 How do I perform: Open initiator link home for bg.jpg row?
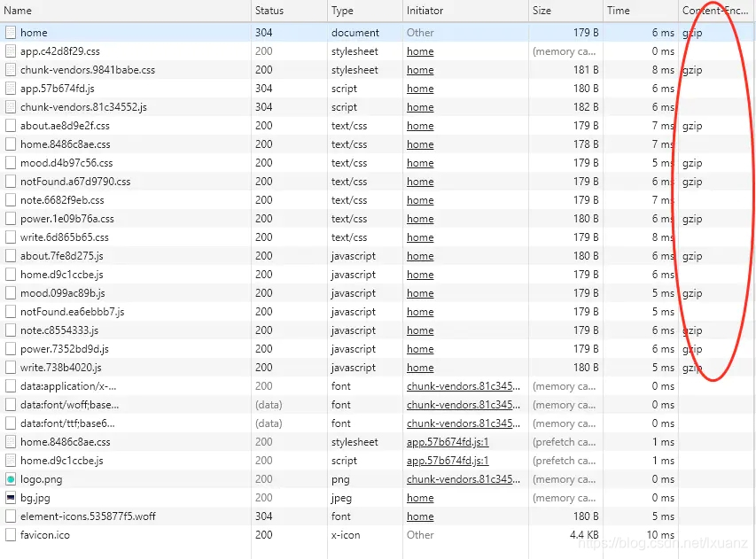pyautogui.click(x=420, y=498)
